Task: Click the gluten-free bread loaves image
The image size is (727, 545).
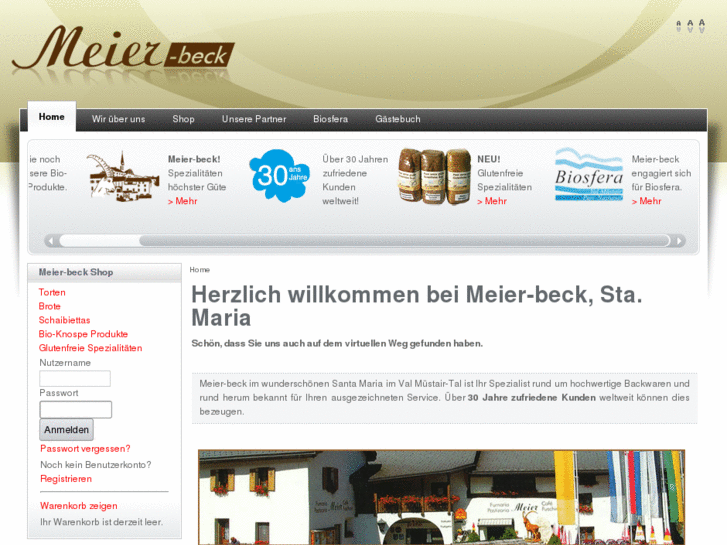Action: coord(434,176)
